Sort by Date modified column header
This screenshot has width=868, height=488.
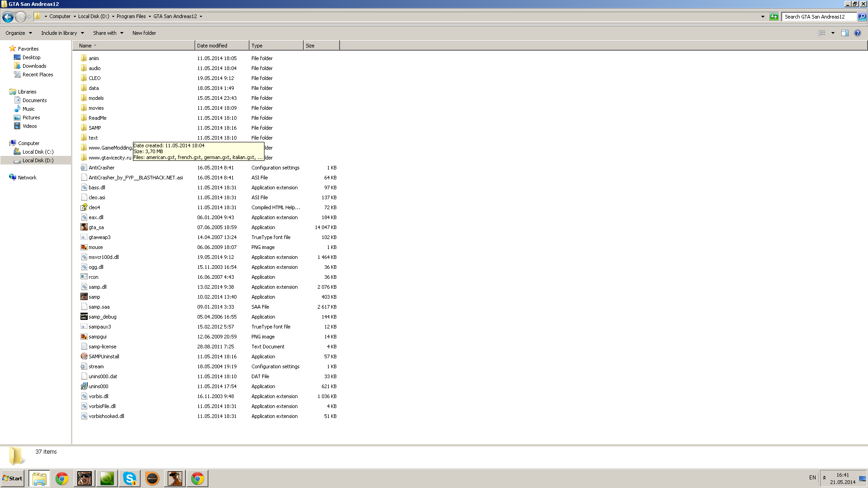[222, 46]
